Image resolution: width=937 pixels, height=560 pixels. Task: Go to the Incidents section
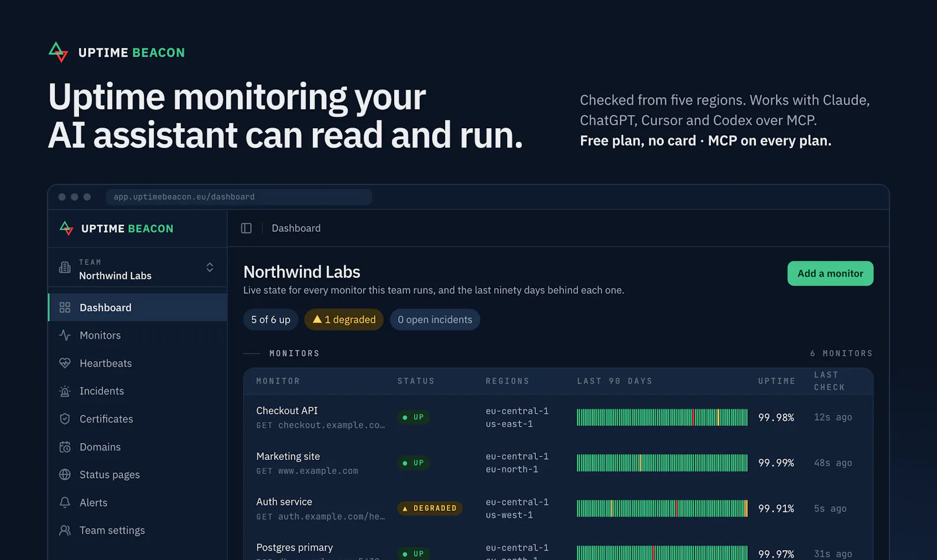pos(138,391)
